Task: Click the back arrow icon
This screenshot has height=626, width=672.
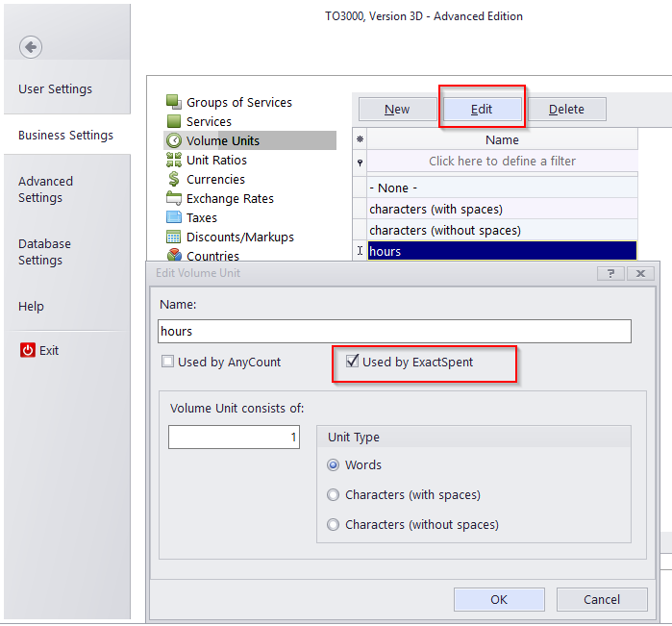Action: (x=31, y=46)
